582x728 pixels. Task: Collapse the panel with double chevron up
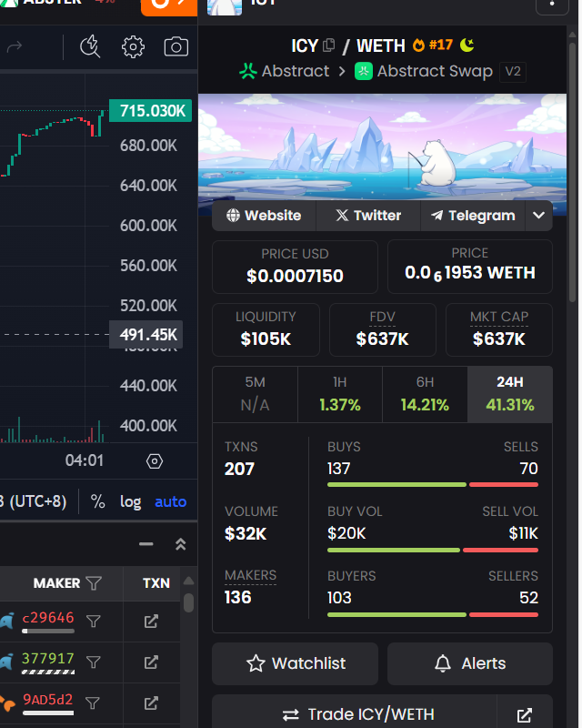(181, 543)
